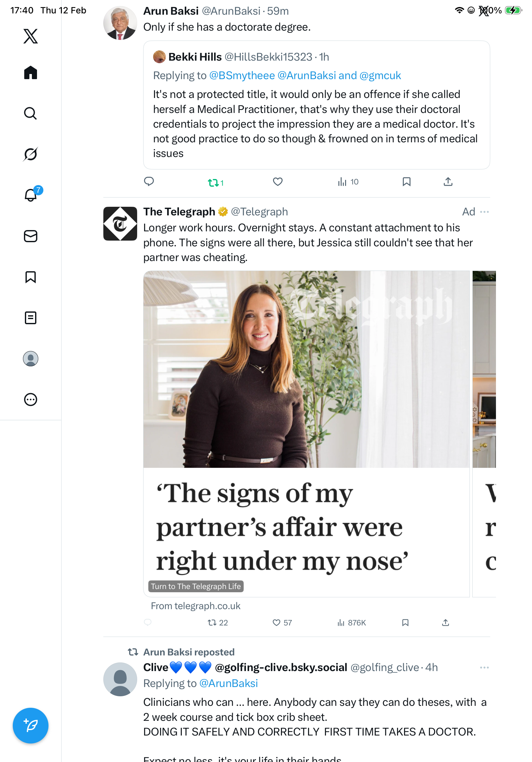Open the @gmcuk mention link
Viewport: 532px width, 762px height.
[x=380, y=76]
